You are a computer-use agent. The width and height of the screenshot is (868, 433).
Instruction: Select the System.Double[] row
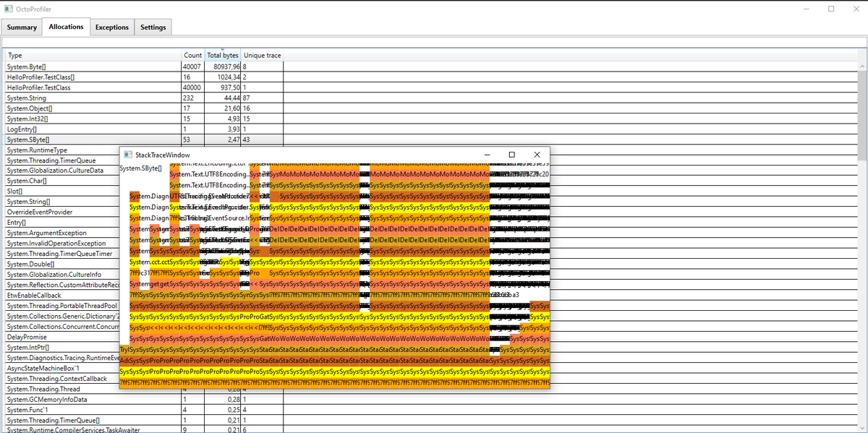coord(61,265)
